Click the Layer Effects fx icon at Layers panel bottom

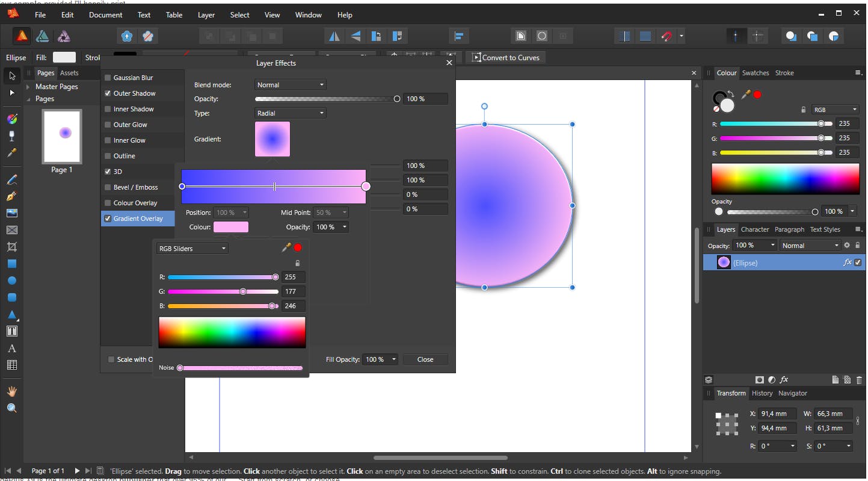pyautogui.click(x=784, y=380)
